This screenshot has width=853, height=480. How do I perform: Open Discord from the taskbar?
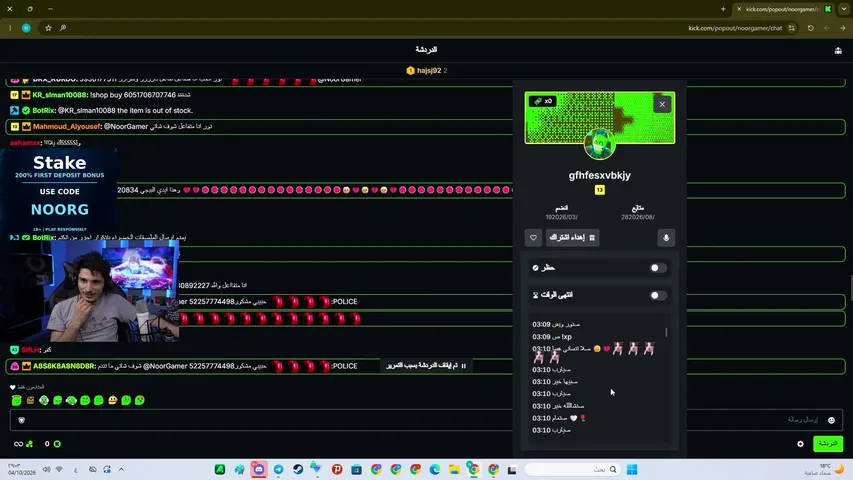point(259,469)
